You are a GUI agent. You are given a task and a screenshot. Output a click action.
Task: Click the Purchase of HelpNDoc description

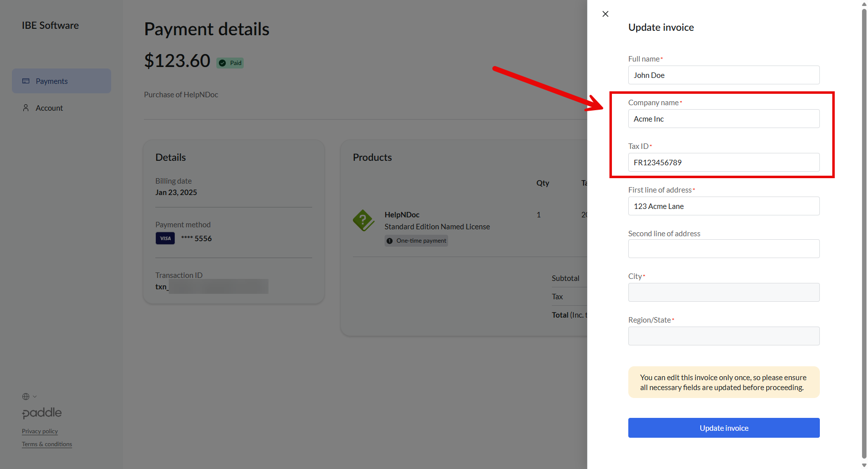[x=181, y=94]
